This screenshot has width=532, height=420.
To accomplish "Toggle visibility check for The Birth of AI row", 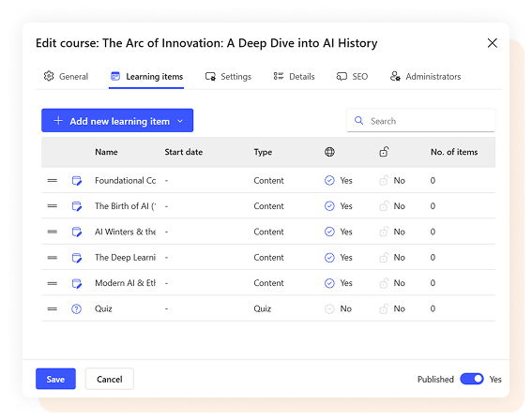I will click(x=329, y=205).
